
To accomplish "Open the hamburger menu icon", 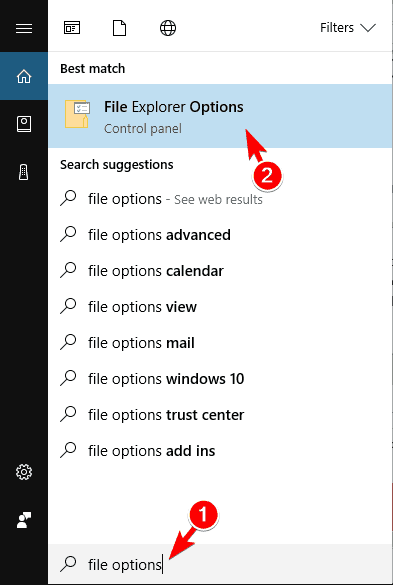I will (24, 28).
